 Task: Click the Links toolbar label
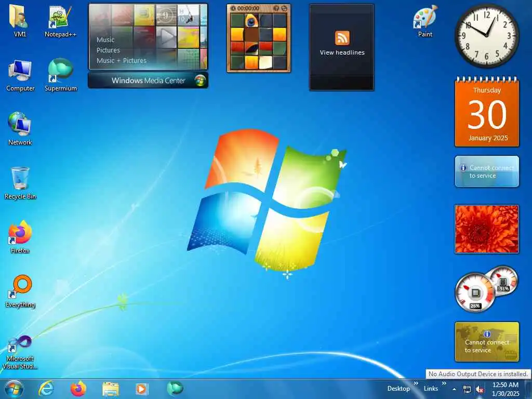pyautogui.click(x=431, y=389)
